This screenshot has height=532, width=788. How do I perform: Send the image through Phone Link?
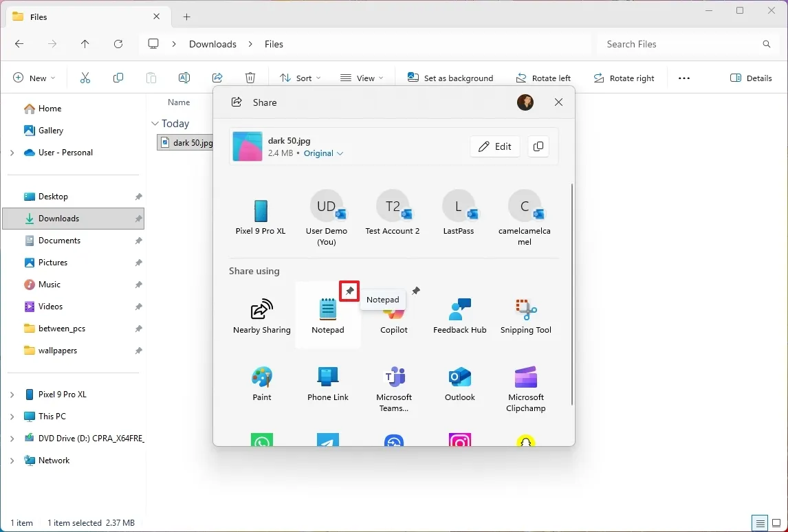[x=327, y=381]
